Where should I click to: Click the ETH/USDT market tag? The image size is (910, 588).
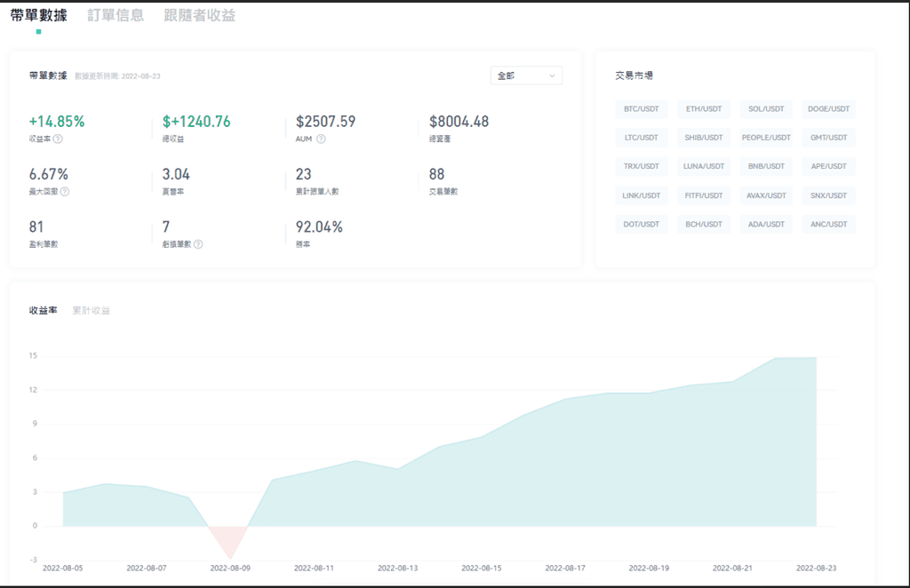click(x=704, y=109)
